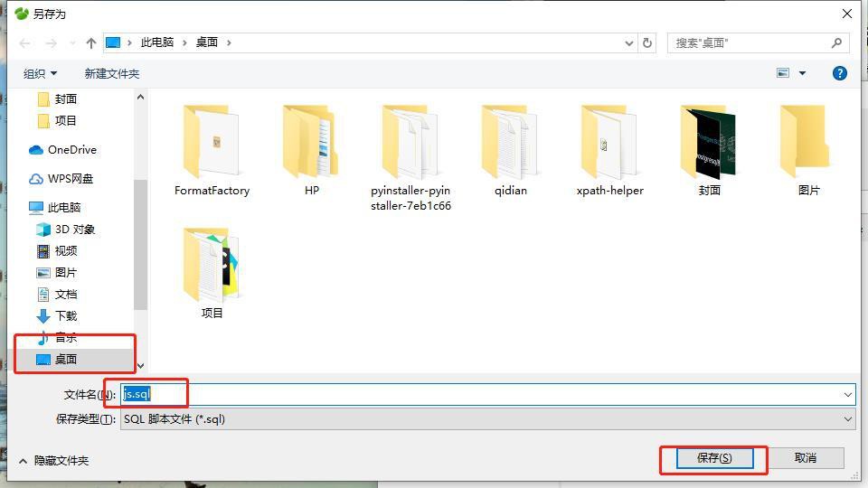Select 封面 in the sidebar tree

coord(57,99)
